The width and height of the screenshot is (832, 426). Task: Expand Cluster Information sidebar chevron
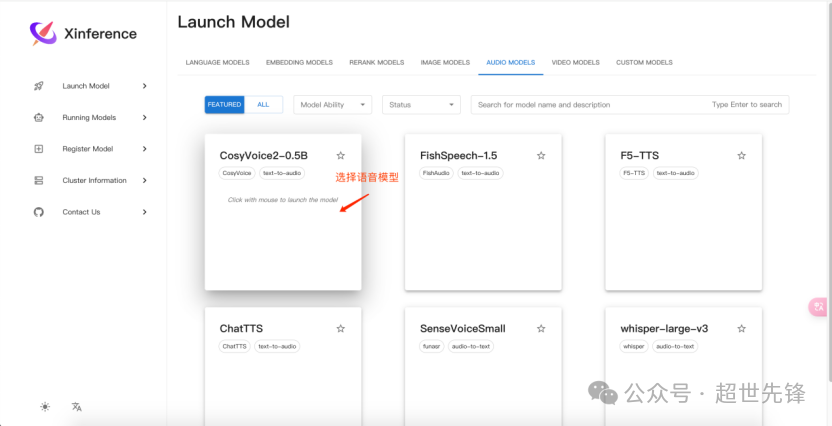pos(144,180)
